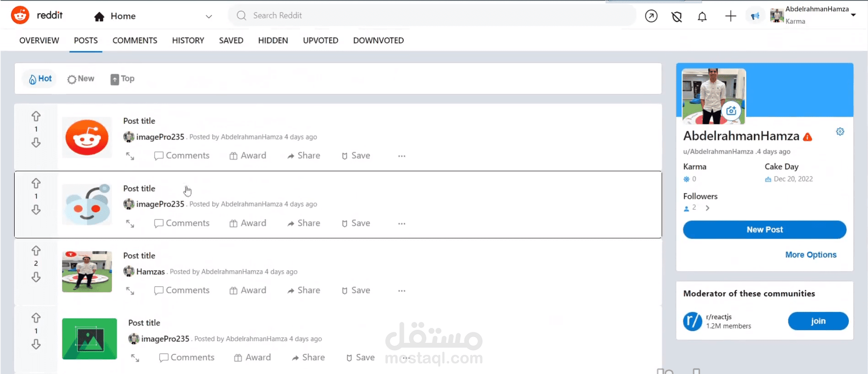The width and height of the screenshot is (868, 374).
Task: Upvote the fourth post with green image thumbnail
Action: click(36, 318)
